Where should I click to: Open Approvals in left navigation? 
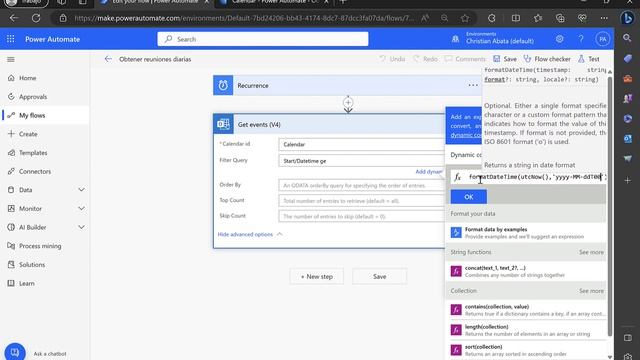pyautogui.click(x=33, y=97)
